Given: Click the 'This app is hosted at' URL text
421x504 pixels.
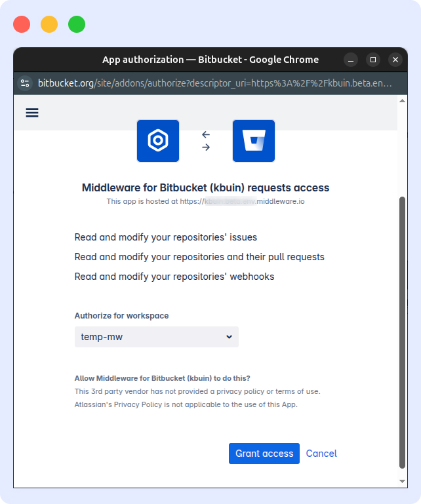Looking at the screenshot, I should [x=205, y=202].
